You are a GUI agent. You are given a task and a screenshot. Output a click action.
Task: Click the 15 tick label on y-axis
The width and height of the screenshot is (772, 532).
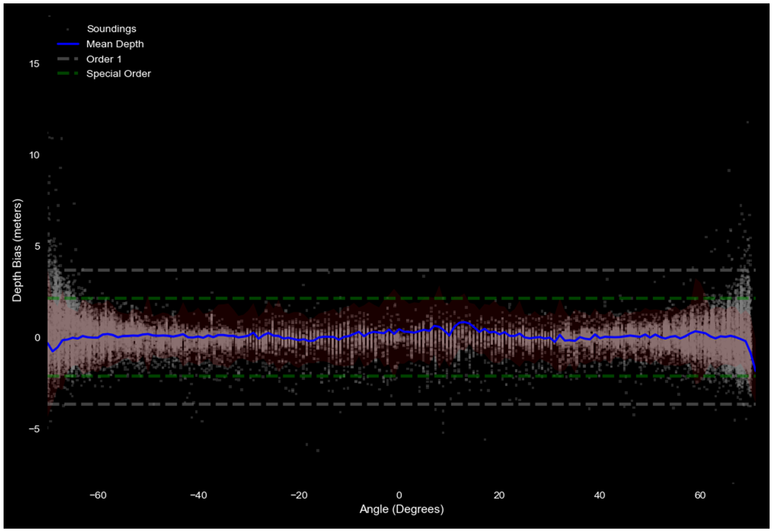[x=34, y=64]
